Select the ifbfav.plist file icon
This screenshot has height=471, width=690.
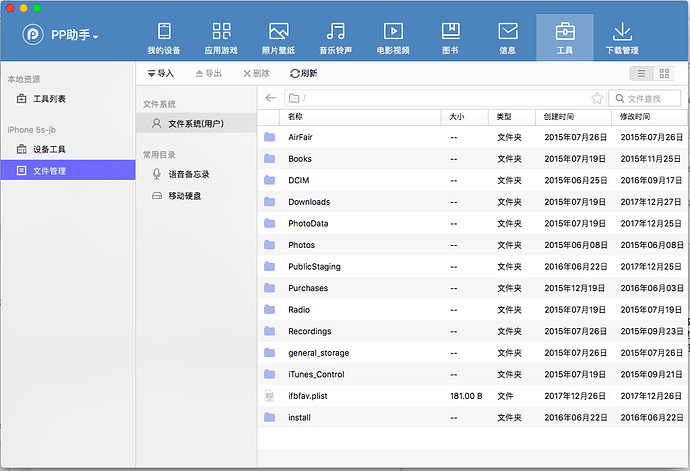point(270,396)
